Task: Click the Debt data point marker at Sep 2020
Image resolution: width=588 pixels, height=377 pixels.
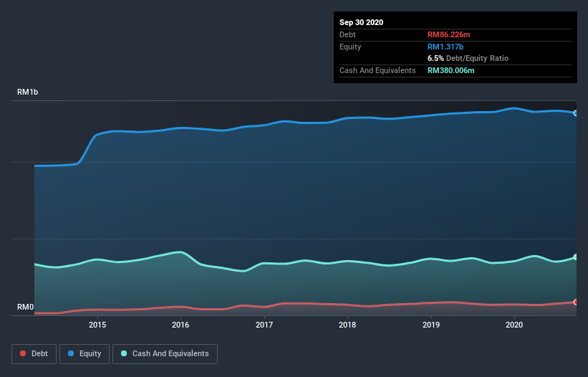Action: [576, 302]
